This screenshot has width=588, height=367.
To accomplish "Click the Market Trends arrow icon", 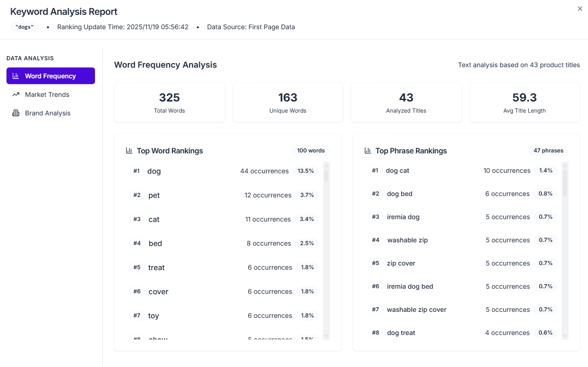I will 16,95.
